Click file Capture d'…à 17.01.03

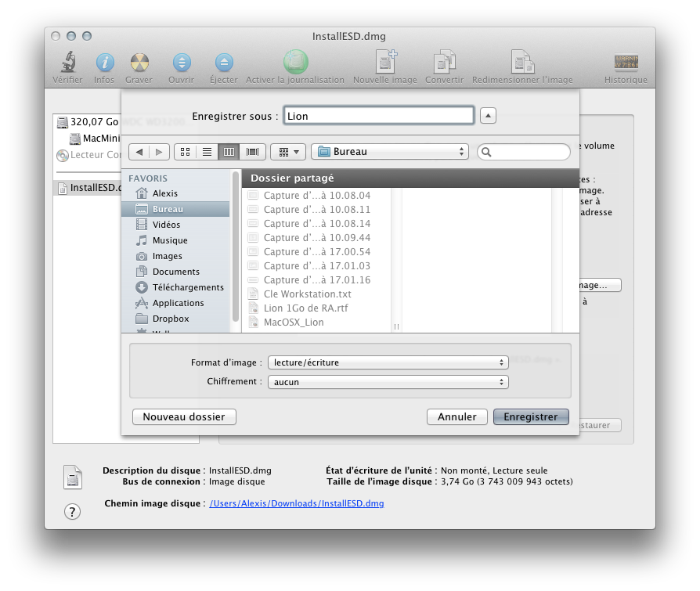tap(316, 265)
